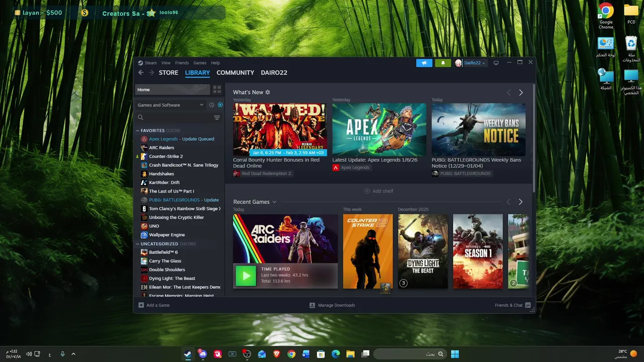Viewport: 644px width, 362px height.
Task: Open What's New settings gear
Action: coord(268,93)
